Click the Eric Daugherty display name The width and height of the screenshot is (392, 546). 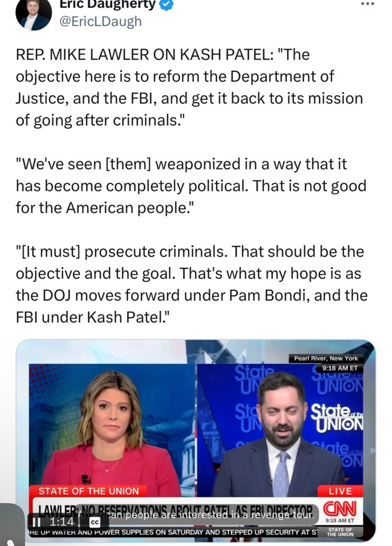point(107,4)
